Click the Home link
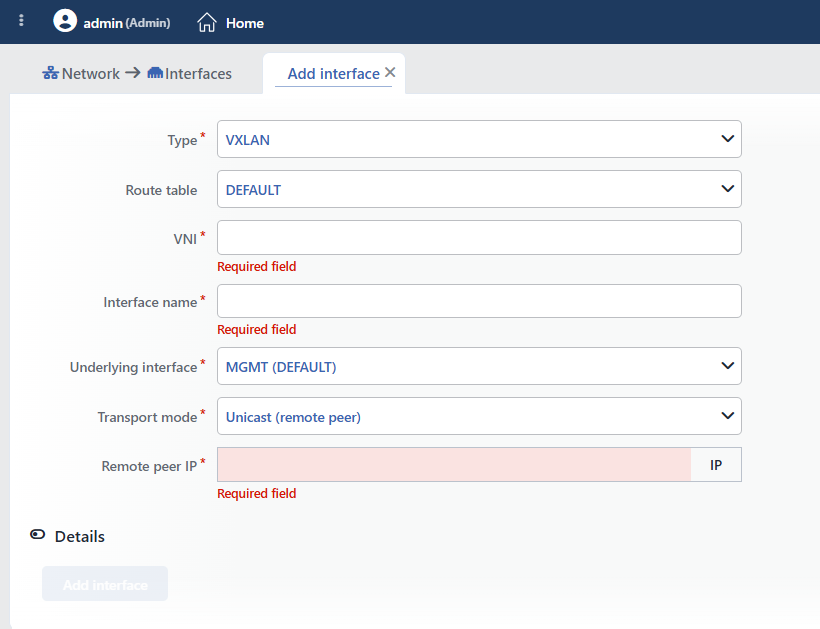 [245, 23]
